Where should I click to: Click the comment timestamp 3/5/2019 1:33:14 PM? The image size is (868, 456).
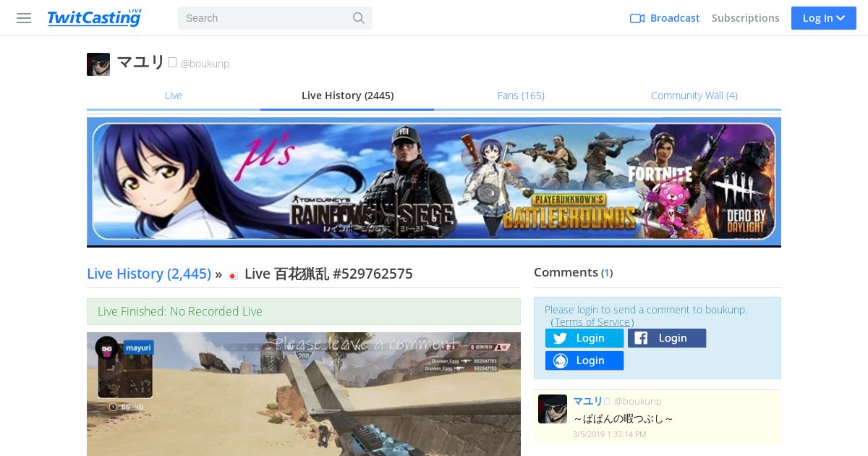(609, 434)
